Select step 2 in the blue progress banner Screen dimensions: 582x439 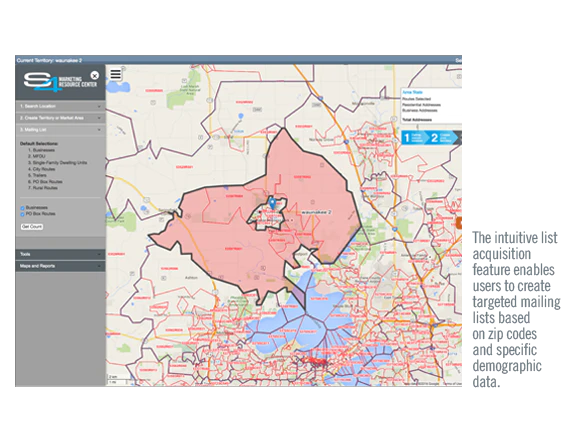point(441,138)
